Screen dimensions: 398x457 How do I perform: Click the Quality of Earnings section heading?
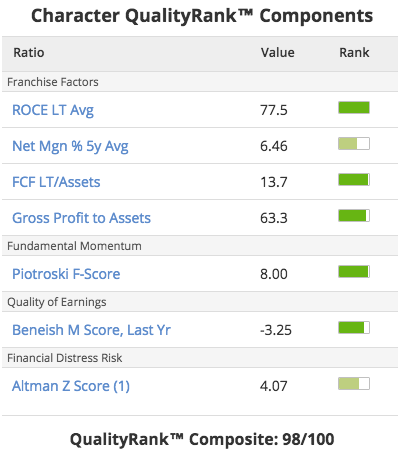pos(57,302)
